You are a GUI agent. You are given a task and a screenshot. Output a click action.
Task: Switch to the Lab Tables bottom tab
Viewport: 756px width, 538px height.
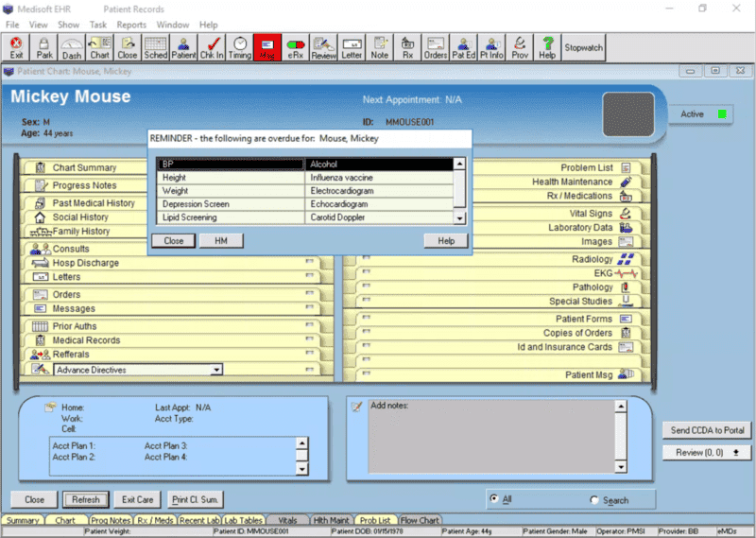pos(243,520)
